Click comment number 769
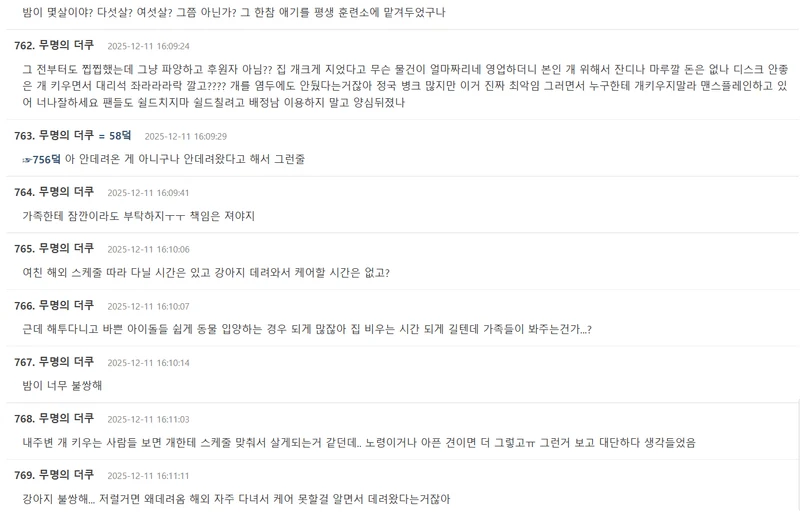Screen dimensions: 800x512 24,475
